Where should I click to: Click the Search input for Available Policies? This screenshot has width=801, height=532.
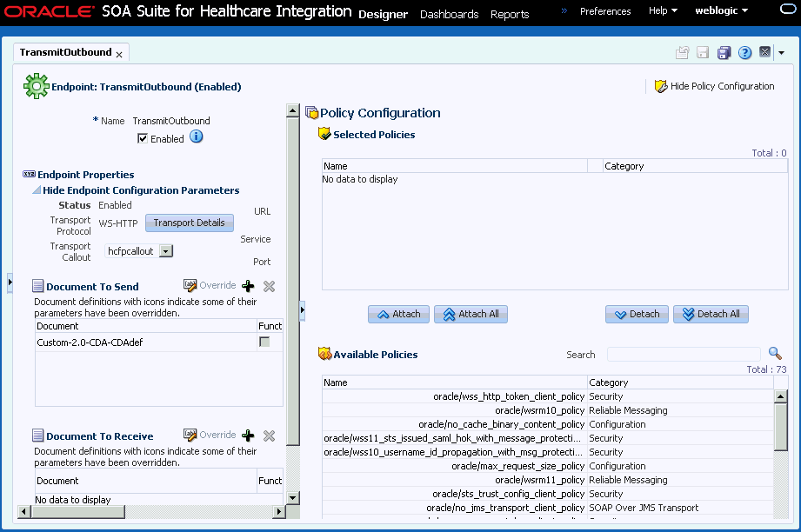point(684,354)
